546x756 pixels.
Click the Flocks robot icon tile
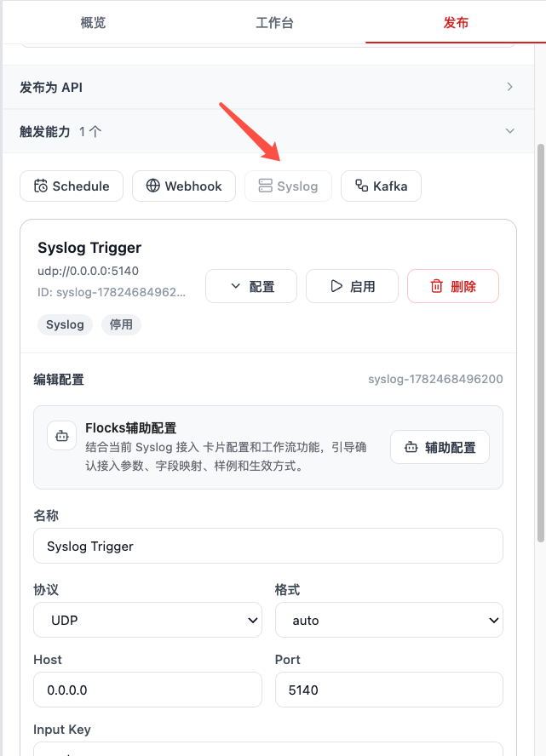61,436
